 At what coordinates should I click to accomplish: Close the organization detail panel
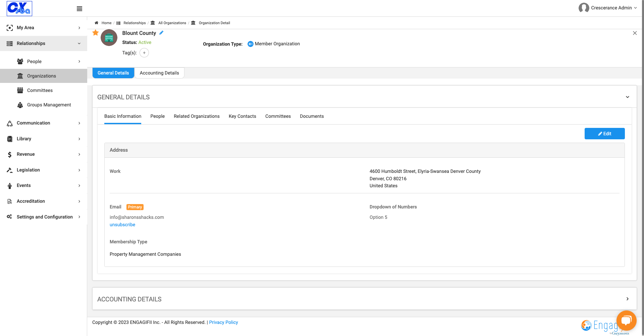coord(635,33)
